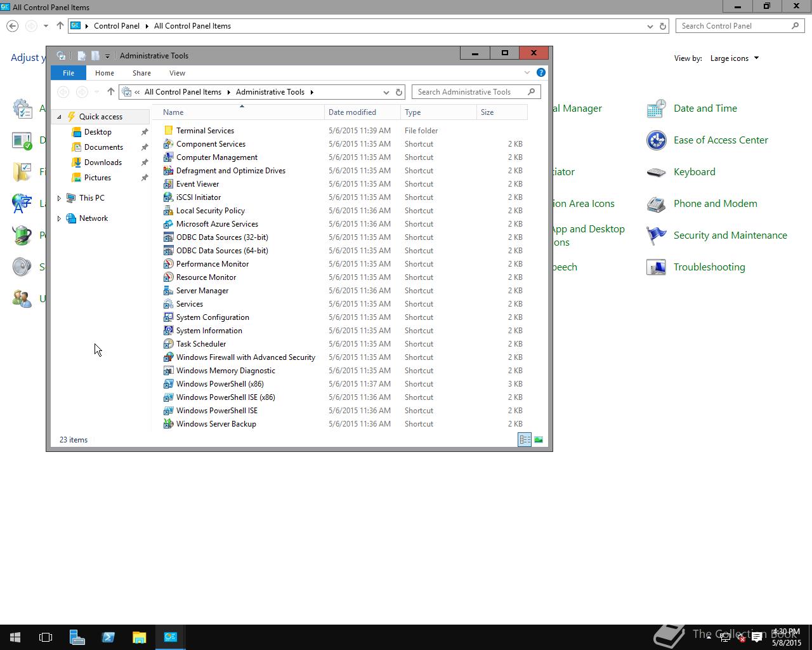
Task: Select the Performance Monitor icon
Action: [x=168, y=264]
